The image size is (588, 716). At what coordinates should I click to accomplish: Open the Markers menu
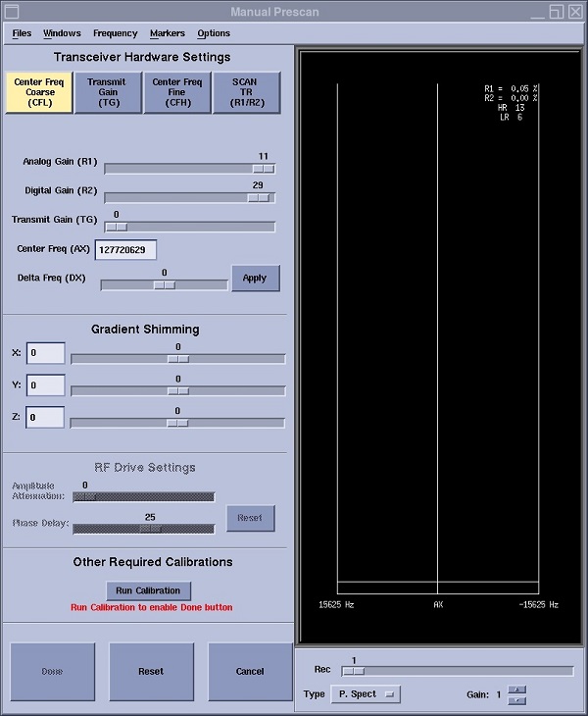click(x=167, y=33)
